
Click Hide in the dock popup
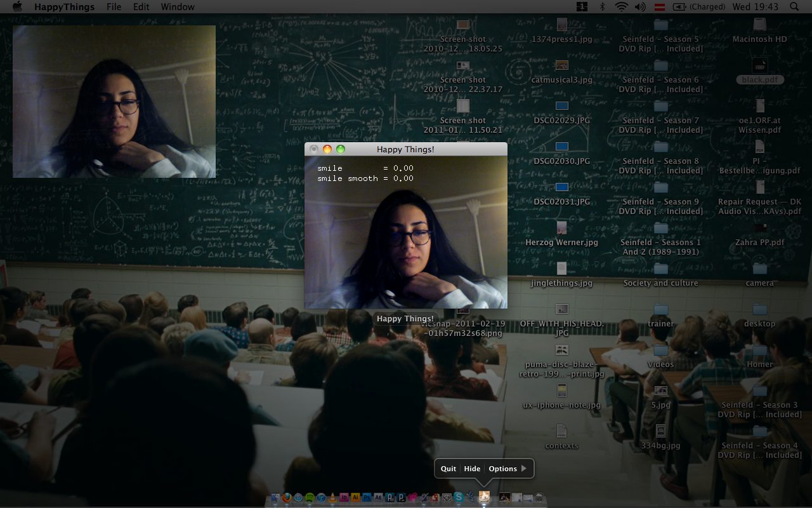(472, 469)
